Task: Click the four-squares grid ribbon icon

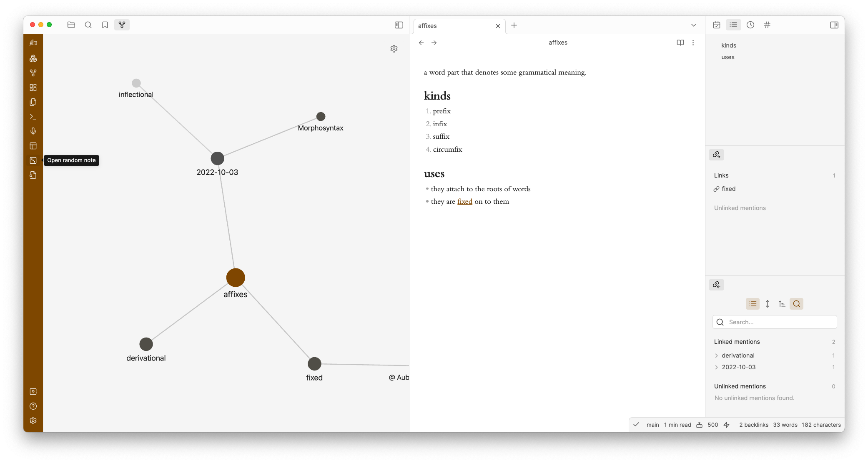Action: tap(33, 88)
